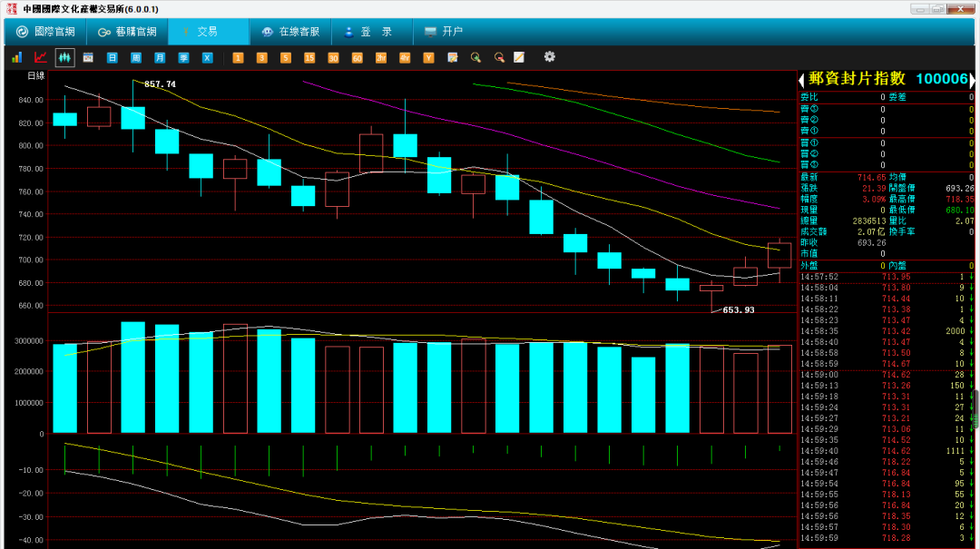This screenshot has width=980, height=549.
Task: Select the trade row at 14:57:52
Action: [887, 277]
